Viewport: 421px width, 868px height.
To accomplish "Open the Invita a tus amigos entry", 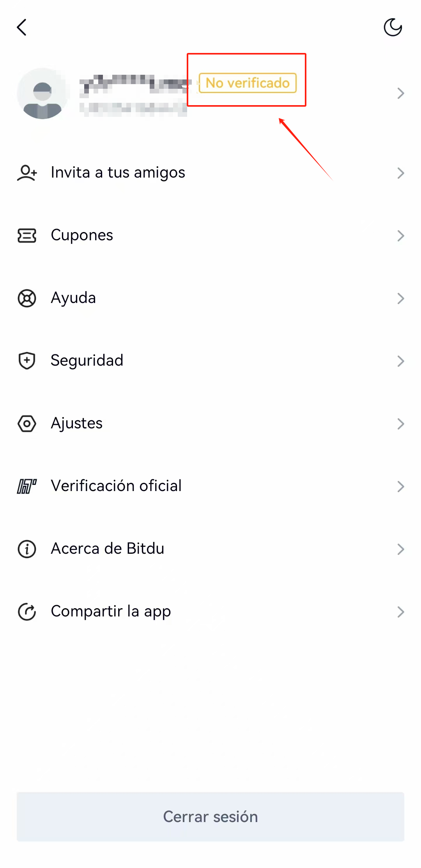I will (210, 173).
